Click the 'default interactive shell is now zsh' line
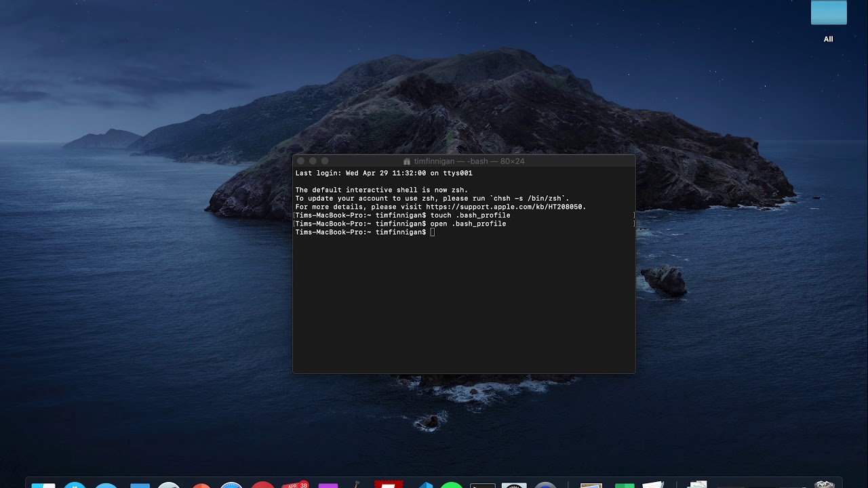Image resolution: width=868 pixels, height=488 pixels. coord(382,190)
